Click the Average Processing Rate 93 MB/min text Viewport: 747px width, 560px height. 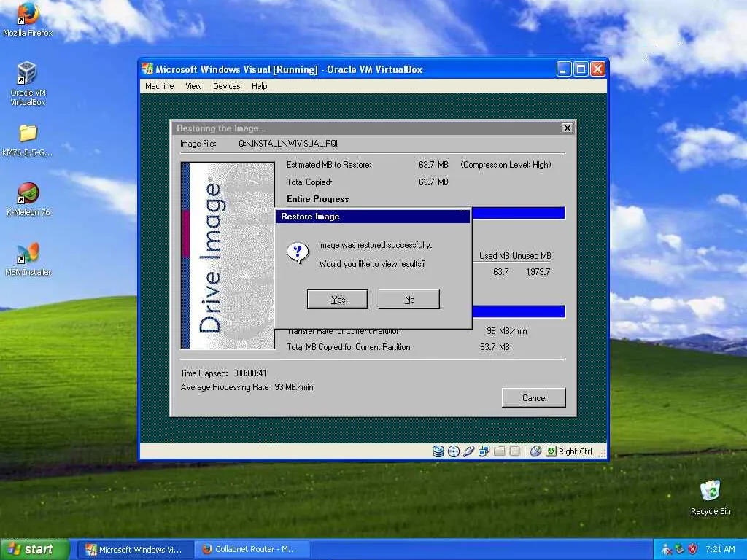click(x=247, y=387)
